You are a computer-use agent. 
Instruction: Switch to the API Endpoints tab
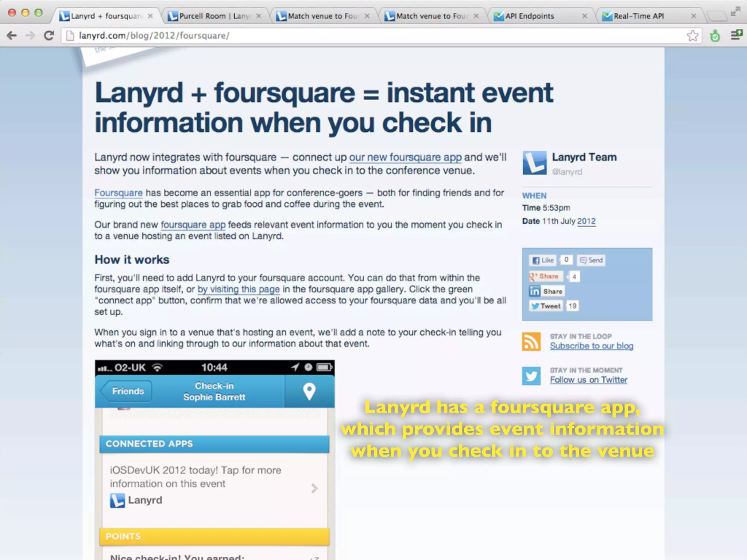(x=540, y=16)
